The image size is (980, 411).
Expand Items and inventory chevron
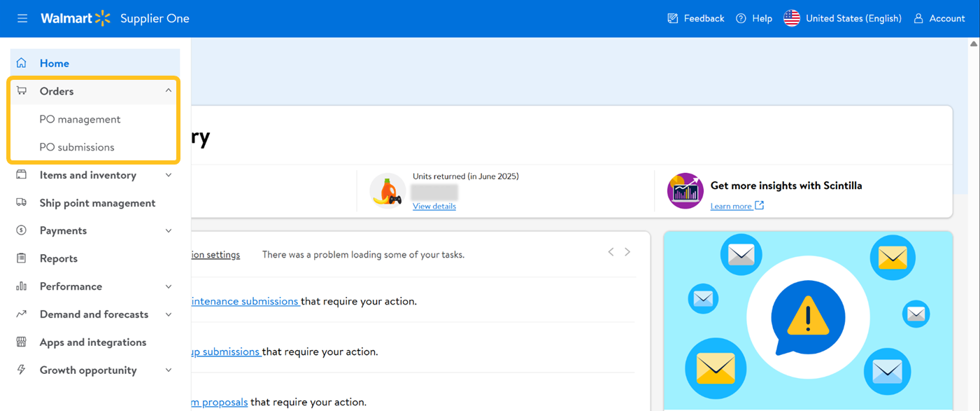coord(169,175)
